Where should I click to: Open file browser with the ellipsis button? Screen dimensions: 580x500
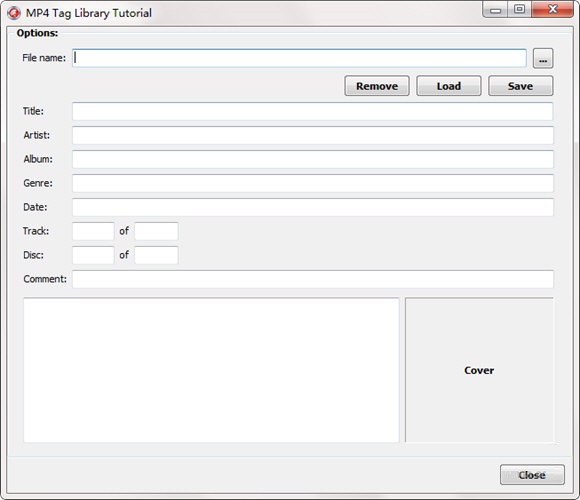click(543, 58)
